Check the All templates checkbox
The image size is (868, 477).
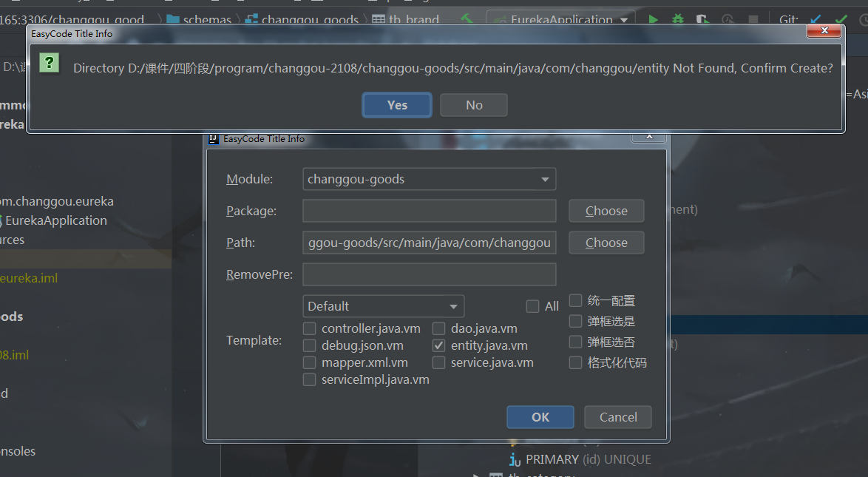point(532,305)
